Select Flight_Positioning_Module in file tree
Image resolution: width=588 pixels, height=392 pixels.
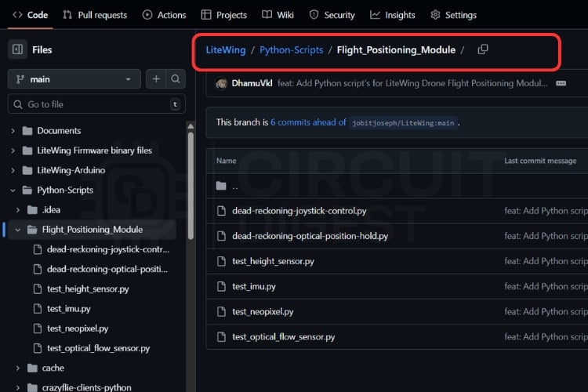tap(93, 230)
